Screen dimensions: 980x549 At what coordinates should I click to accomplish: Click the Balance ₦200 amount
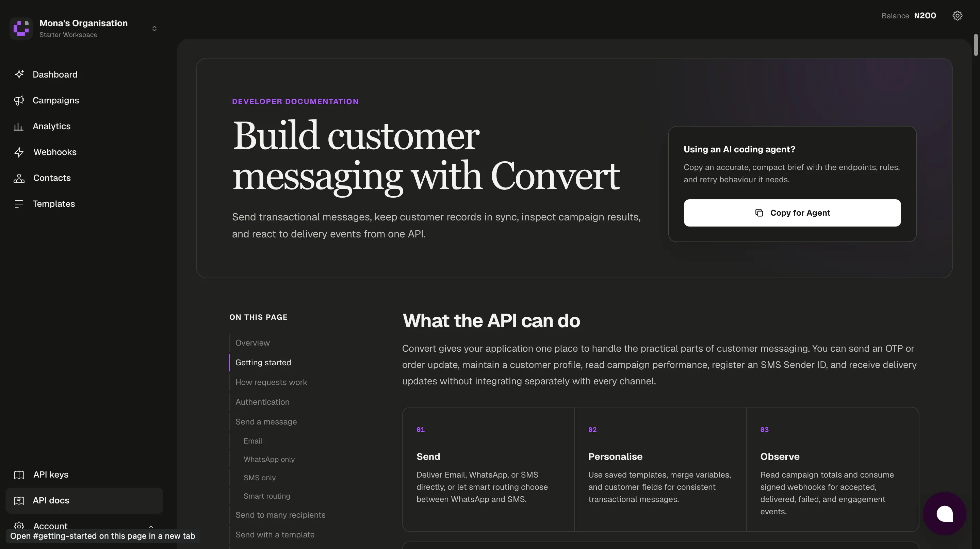pos(925,16)
